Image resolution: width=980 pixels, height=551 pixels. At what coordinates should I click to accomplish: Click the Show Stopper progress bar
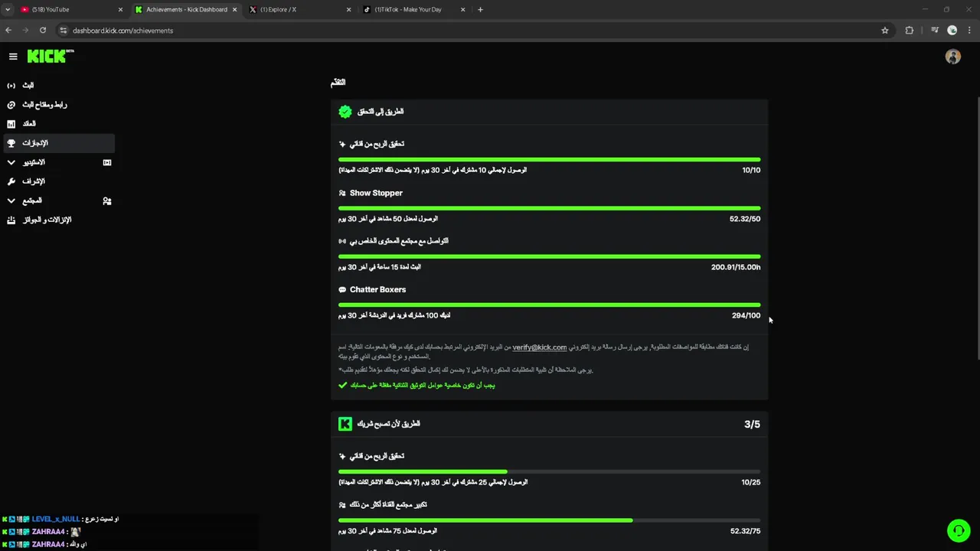pos(549,208)
